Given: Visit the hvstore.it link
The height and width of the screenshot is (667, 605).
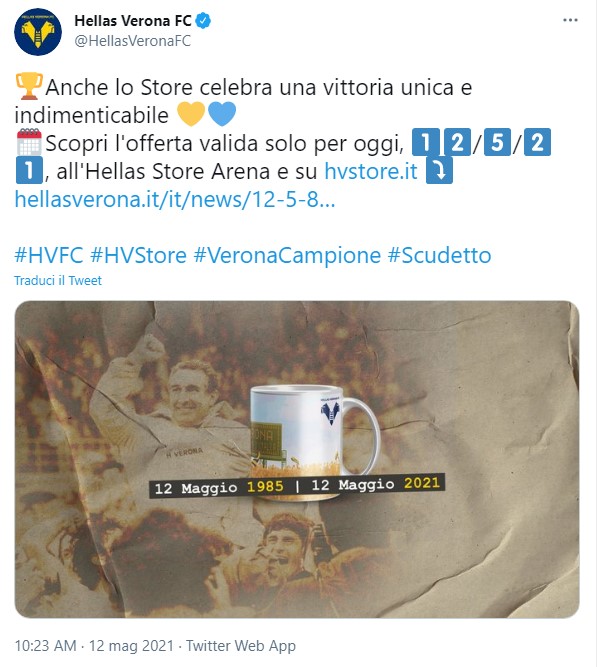Looking at the screenshot, I should click(x=371, y=171).
